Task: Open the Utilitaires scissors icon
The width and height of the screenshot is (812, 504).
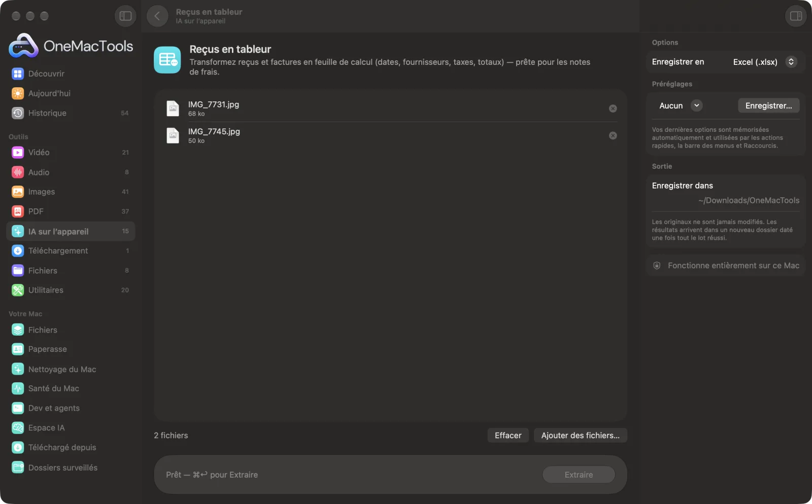Action: pyautogui.click(x=18, y=291)
